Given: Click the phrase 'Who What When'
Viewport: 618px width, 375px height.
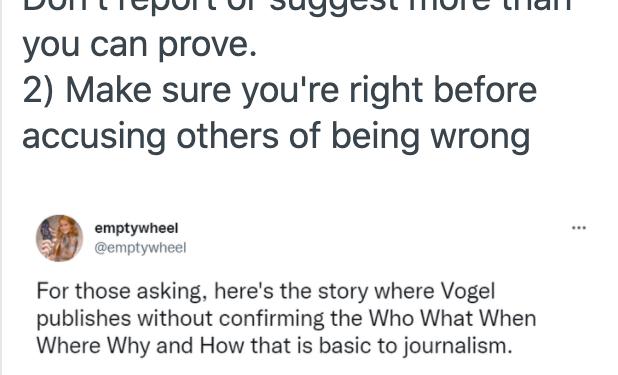Looking at the screenshot, I should 452,318.
